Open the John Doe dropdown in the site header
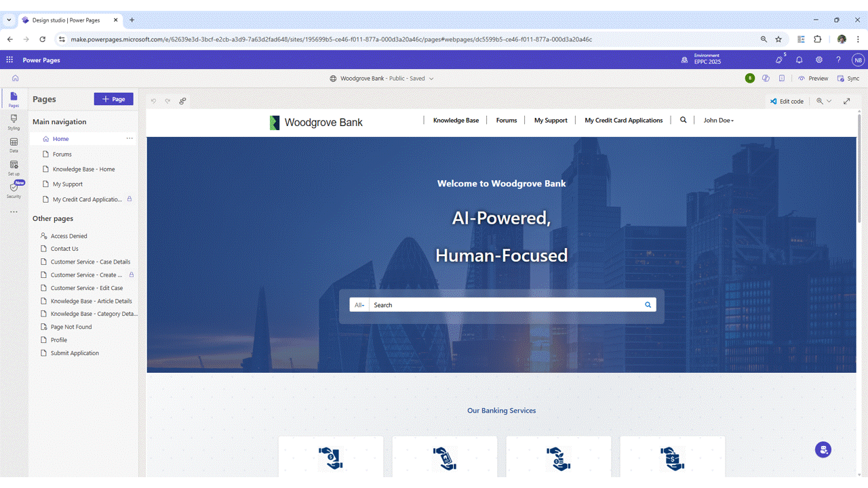 tap(718, 120)
